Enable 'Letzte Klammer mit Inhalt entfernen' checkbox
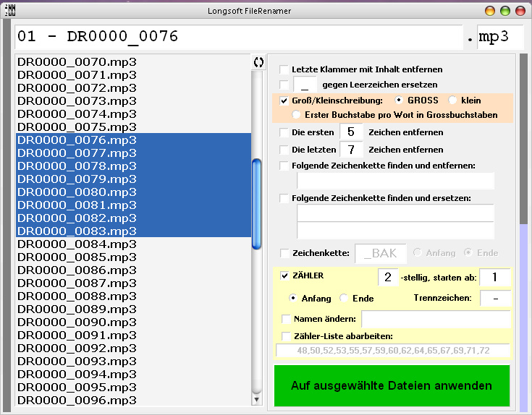The width and height of the screenshot is (532, 415). pyautogui.click(x=284, y=69)
